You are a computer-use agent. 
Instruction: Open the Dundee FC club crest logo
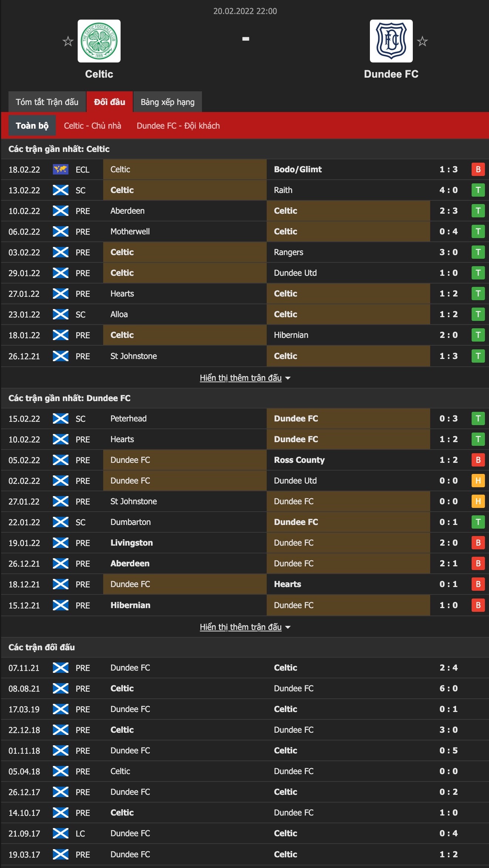pos(391,41)
